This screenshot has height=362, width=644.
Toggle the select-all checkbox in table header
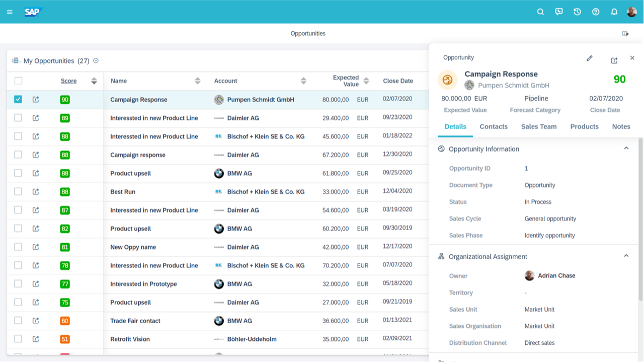point(18,81)
